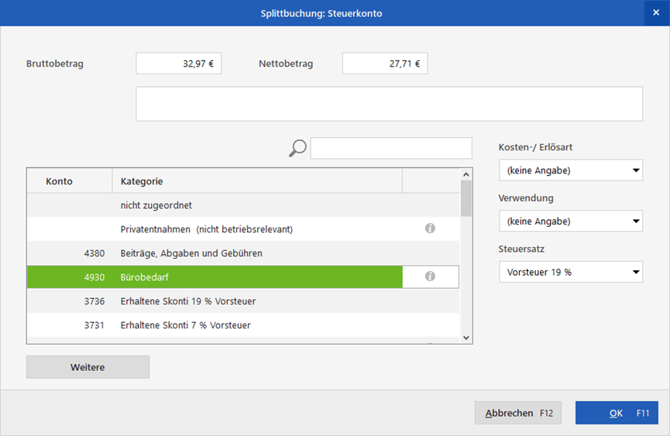Click the large empty description text box
The image size is (670, 436).
point(389,104)
